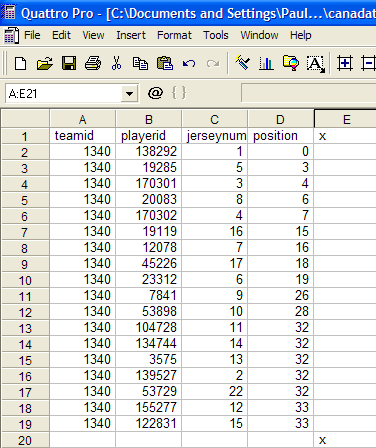376x448 pixels.
Task: Click the 'position' header cell
Action: (280, 136)
